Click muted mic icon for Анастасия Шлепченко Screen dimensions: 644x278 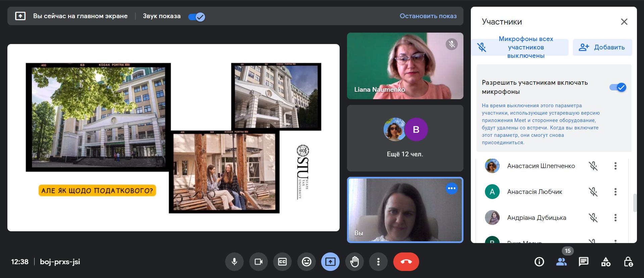pos(593,166)
